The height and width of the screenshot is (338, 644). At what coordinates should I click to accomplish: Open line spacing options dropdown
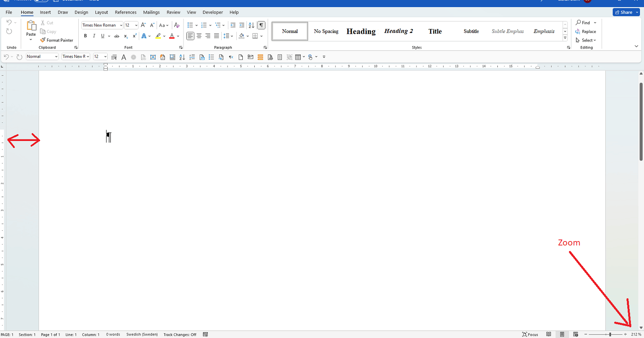click(x=228, y=36)
